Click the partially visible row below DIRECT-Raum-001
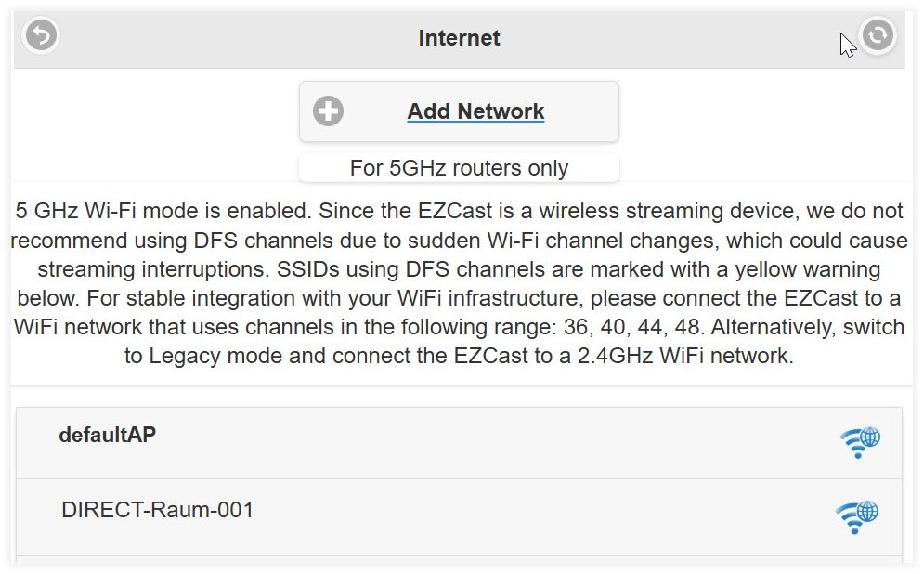The image size is (924, 574). pyautogui.click(x=459, y=560)
